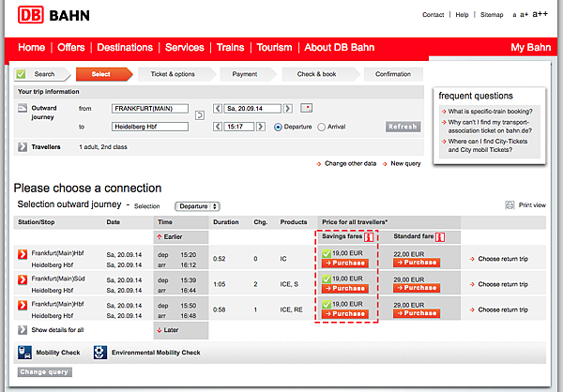Click the from station field FRANKFURT(MAIN)
The width and height of the screenshot is (563, 392).
click(x=150, y=109)
